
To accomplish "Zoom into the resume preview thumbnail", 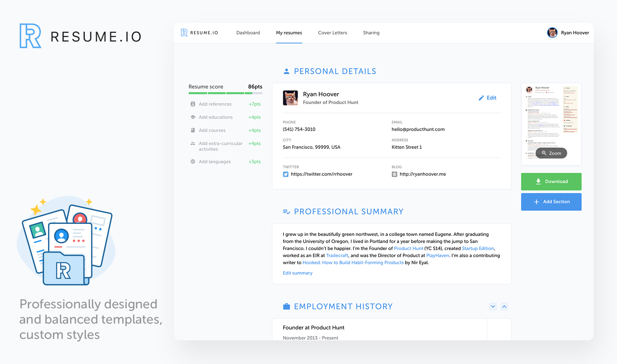I will (x=551, y=153).
